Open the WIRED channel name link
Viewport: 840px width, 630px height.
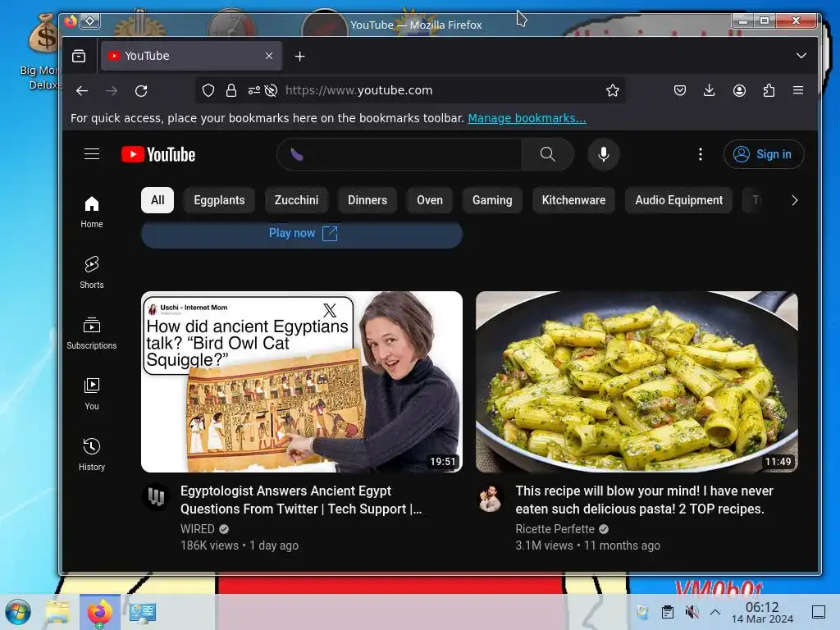[x=198, y=529]
